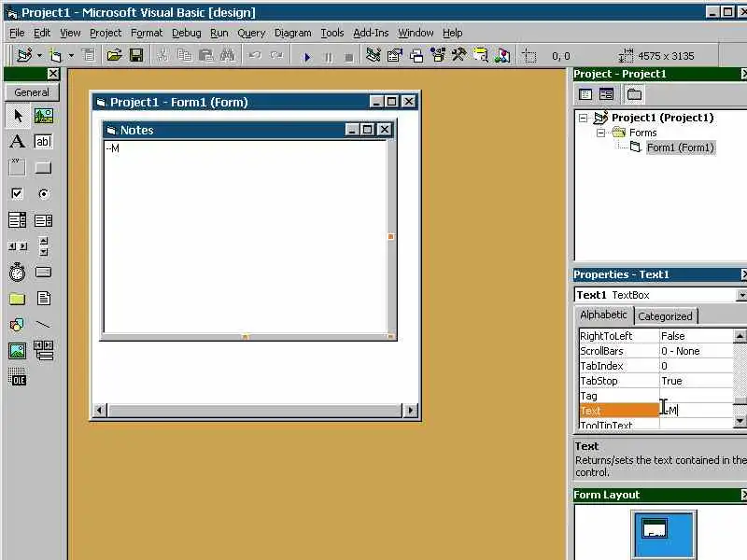
Task: Open Text1 TextBox object dropdown
Action: pos(741,295)
